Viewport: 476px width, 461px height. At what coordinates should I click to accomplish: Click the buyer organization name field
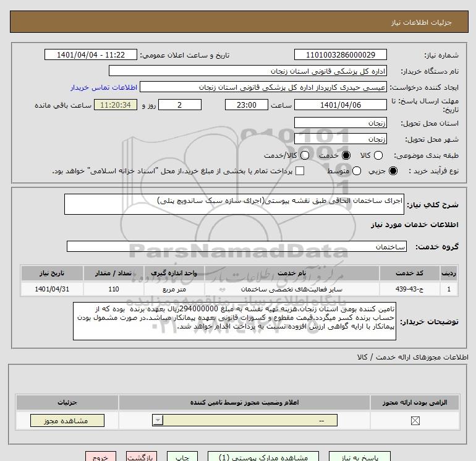point(248,71)
